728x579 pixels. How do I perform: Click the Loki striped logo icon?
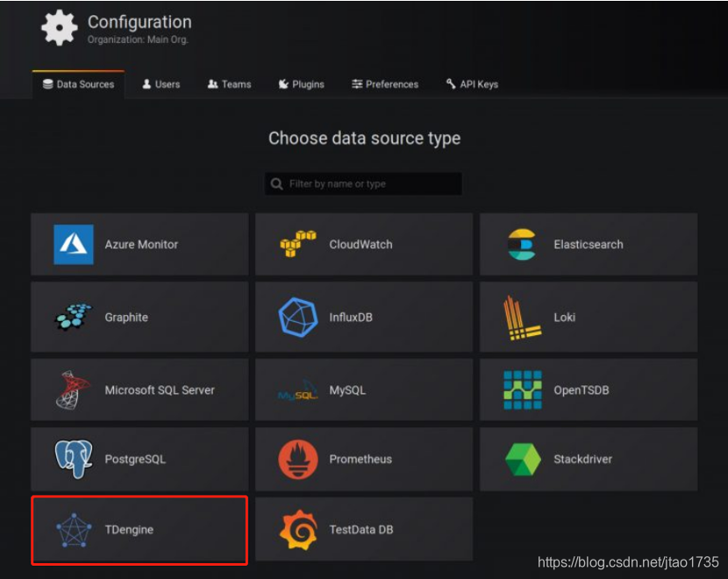point(523,318)
